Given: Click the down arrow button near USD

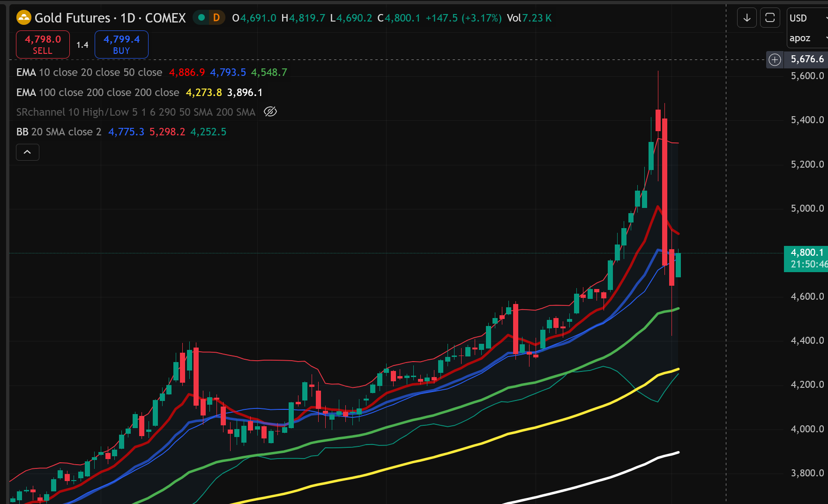Looking at the screenshot, I should pyautogui.click(x=747, y=18).
